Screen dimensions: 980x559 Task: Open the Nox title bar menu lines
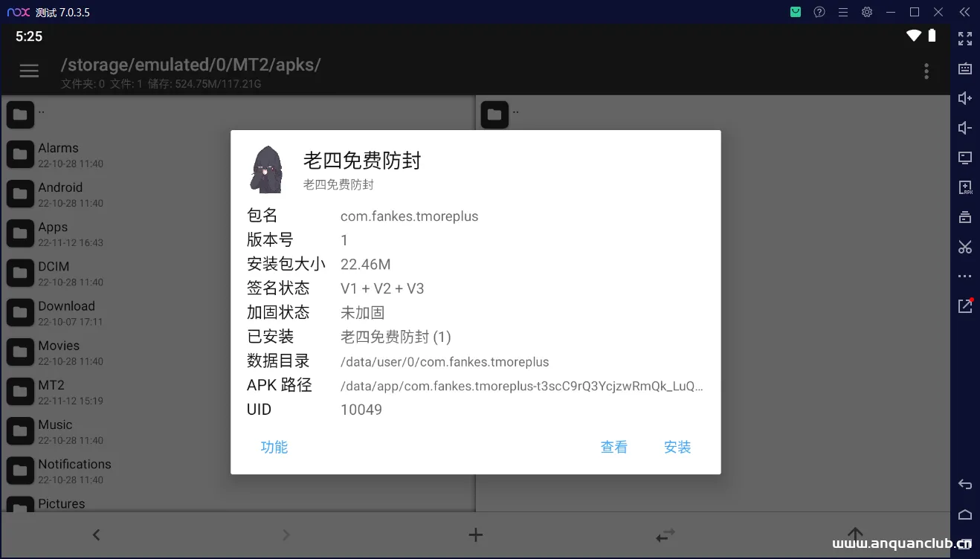tap(842, 12)
